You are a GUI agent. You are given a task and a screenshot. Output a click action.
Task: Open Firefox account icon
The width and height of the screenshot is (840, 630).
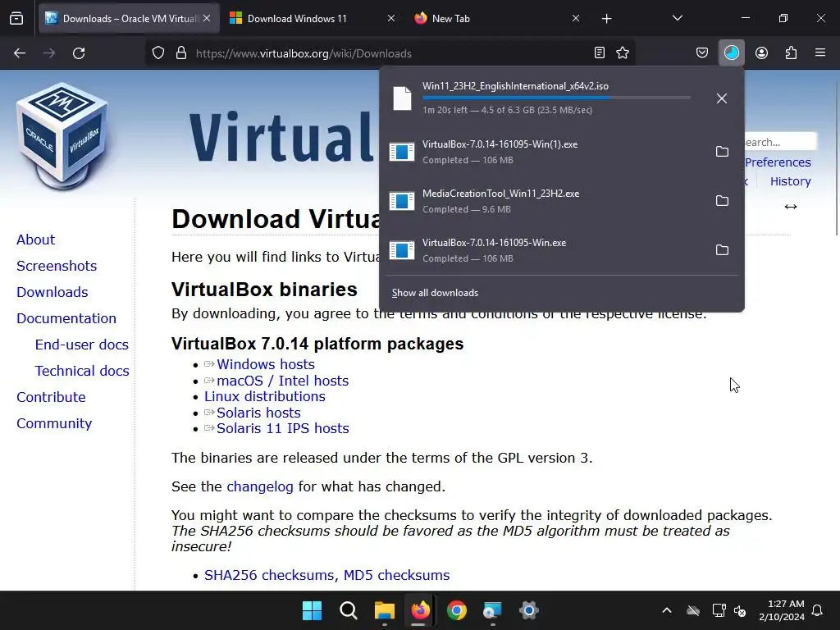761,52
